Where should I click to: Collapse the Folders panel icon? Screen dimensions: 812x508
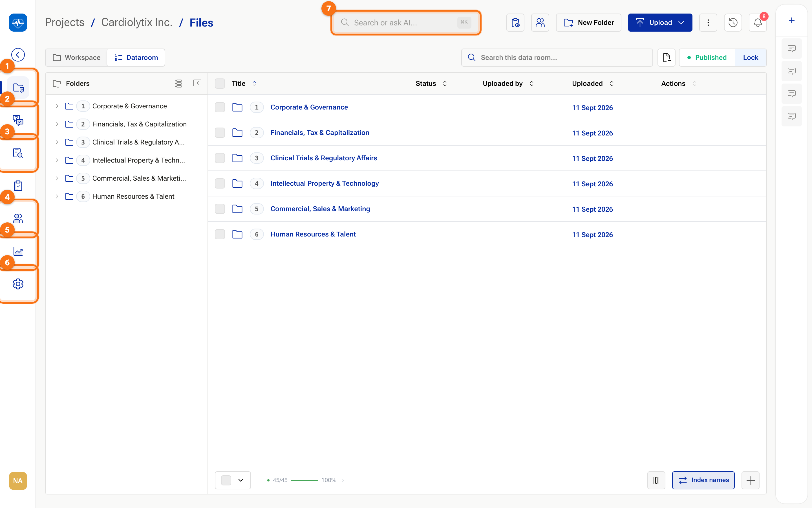[x=197, y=83]
